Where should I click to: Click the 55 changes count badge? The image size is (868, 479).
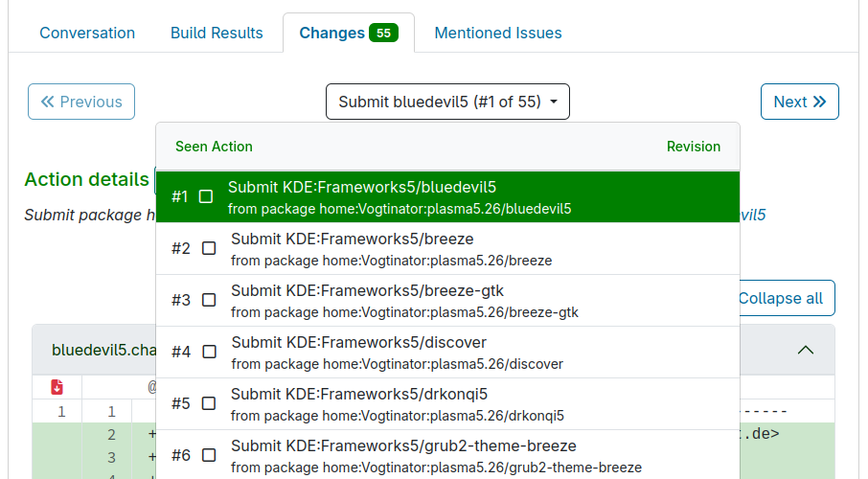click(x=383, y=33)
